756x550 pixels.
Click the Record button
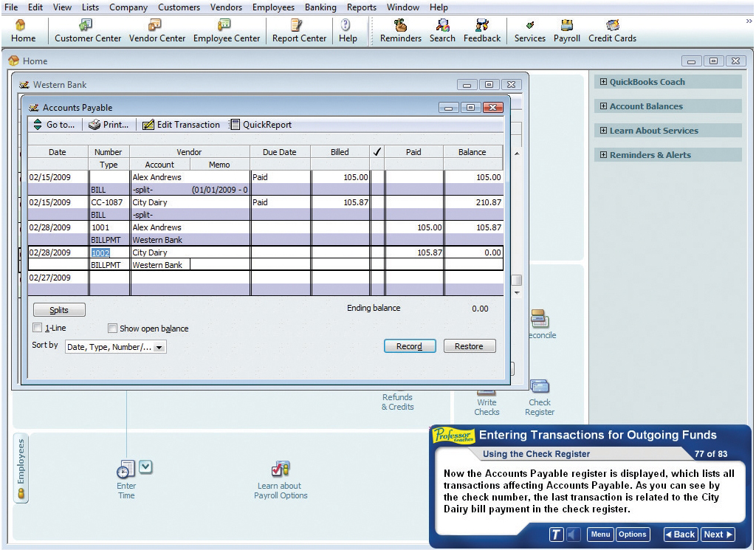click(x=410, y=346)
